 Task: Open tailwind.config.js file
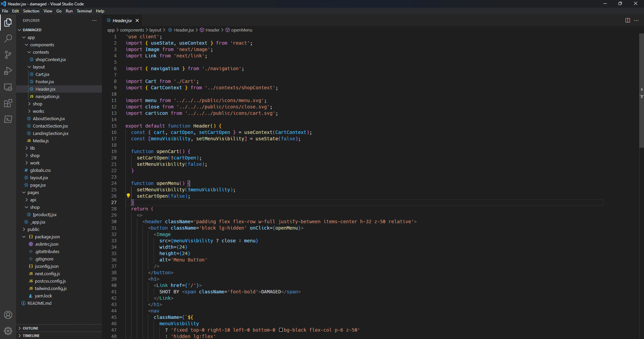59,288
